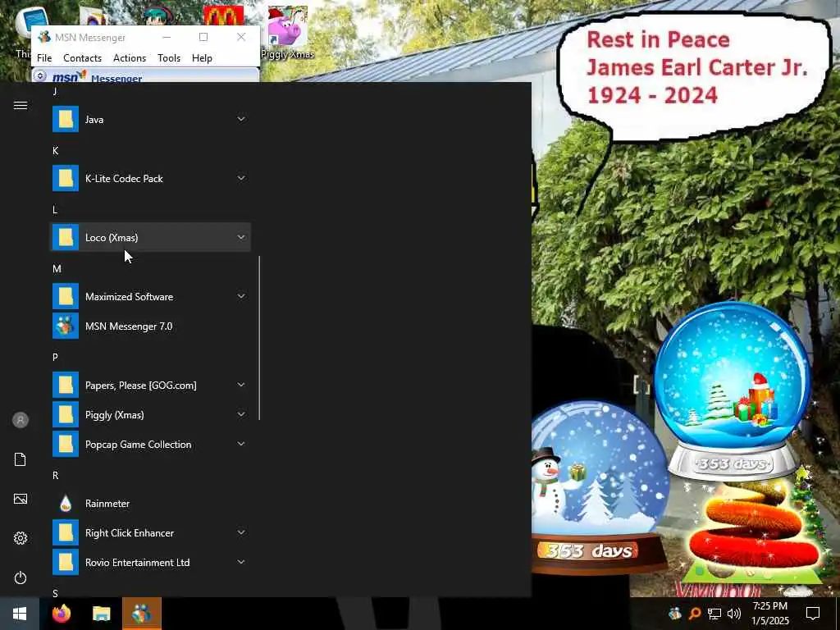Click the Start menu app list scrollbar
The height and width of the screenshot is (630, 840).
pos(259,338)
